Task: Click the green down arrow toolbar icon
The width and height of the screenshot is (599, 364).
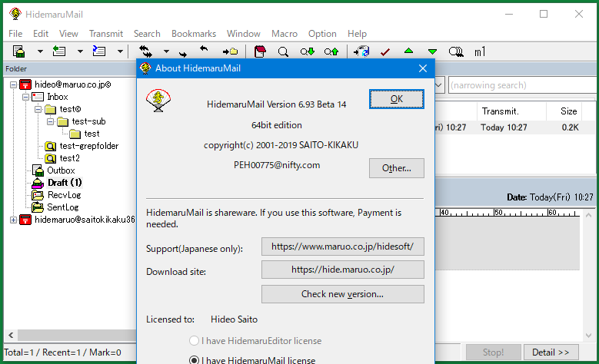Action: pos(432,52)
